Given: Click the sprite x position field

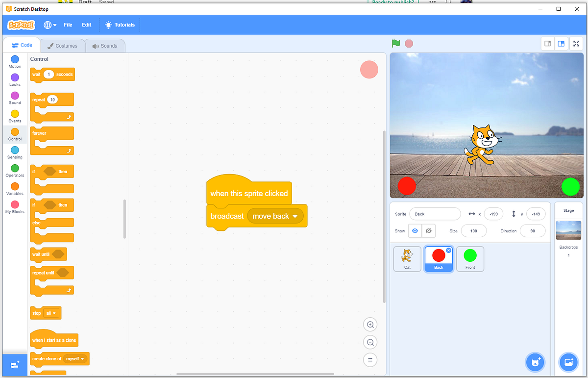Looking at the screenshot, I should pos(493,214).
